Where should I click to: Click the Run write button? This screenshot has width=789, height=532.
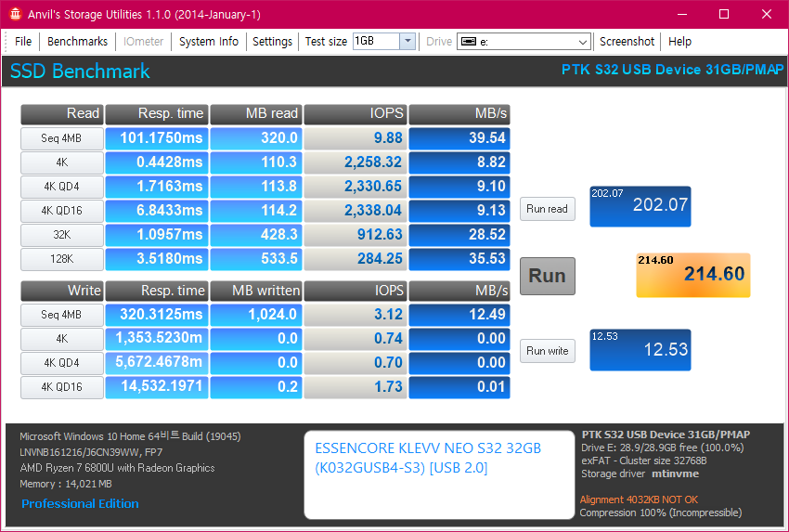(x=548, y=351)
